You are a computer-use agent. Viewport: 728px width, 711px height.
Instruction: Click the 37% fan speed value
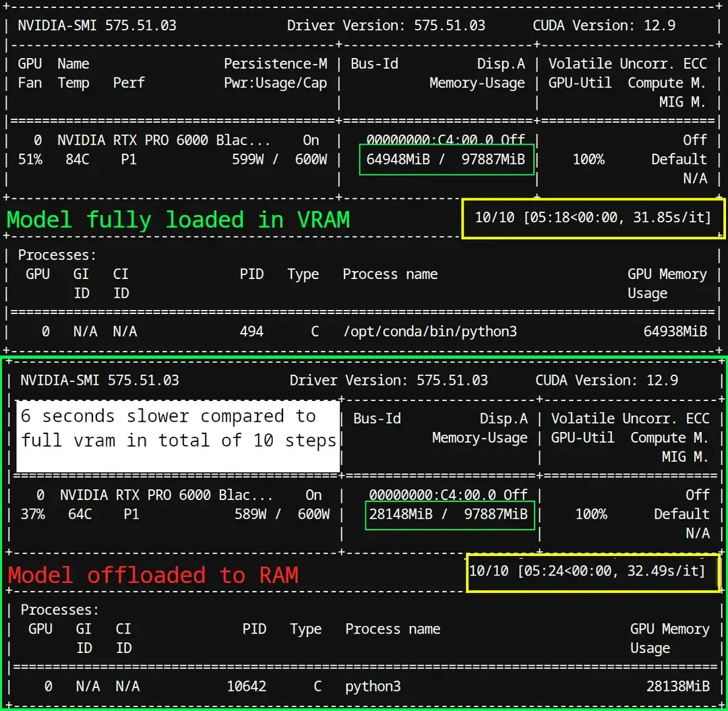32,514
